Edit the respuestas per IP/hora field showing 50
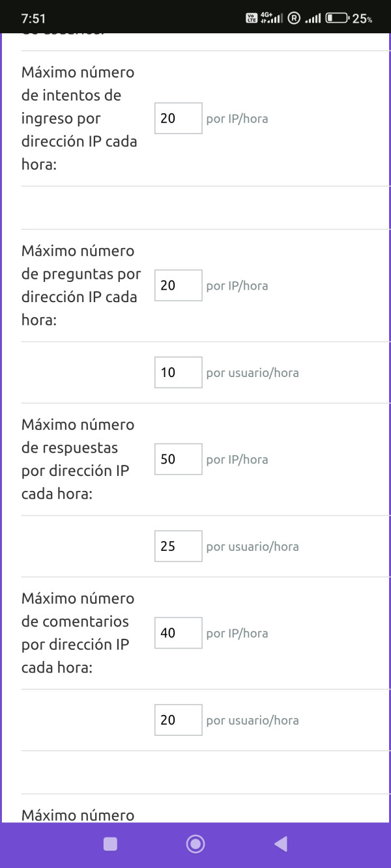This screenshot has width=391, height=868. click(178, 459)
